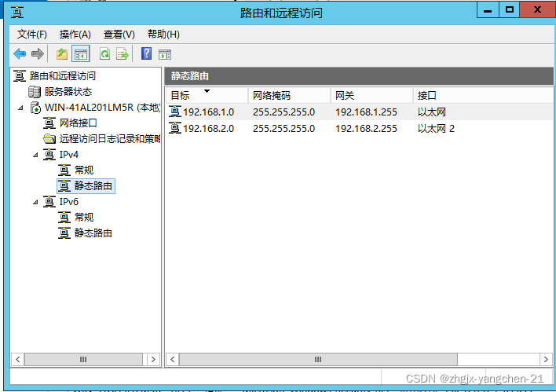Click the tree pane scroll right arrow
The width and height of the screenshot is (556, 392).
tap(153, 359)
